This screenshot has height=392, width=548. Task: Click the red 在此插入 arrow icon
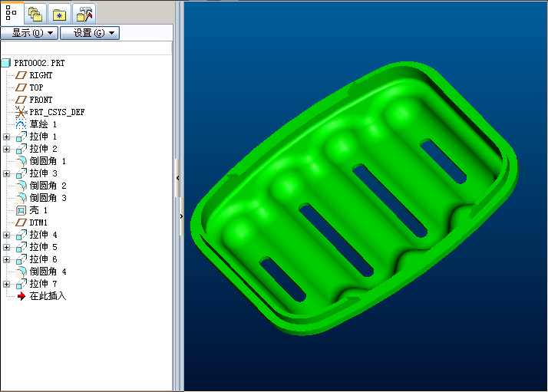(x=21, y=296)
